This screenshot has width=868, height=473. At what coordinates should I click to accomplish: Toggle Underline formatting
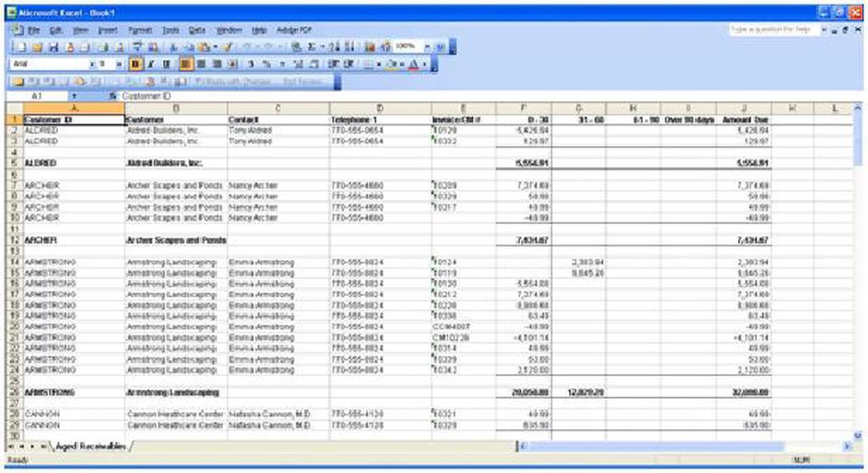click(x=165, y=64)
